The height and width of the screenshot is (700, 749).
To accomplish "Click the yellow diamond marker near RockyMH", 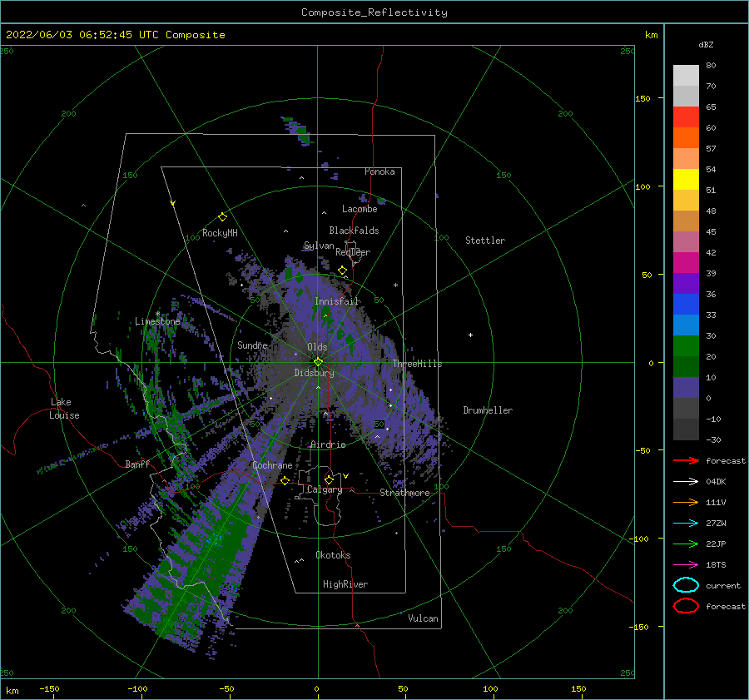I will point(222,217).
